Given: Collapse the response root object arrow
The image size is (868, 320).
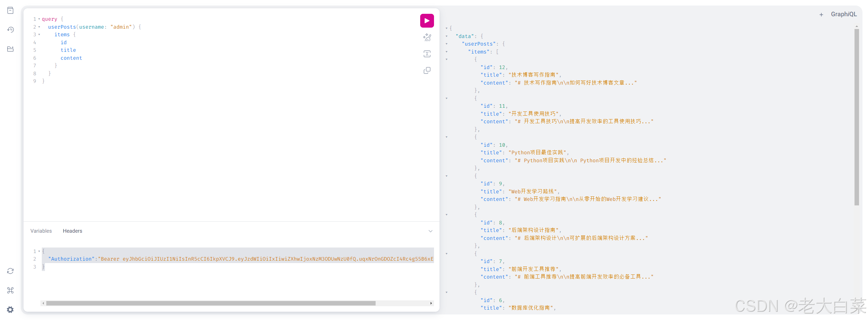Looking at the screenshot, I should (x=446, y=28).
